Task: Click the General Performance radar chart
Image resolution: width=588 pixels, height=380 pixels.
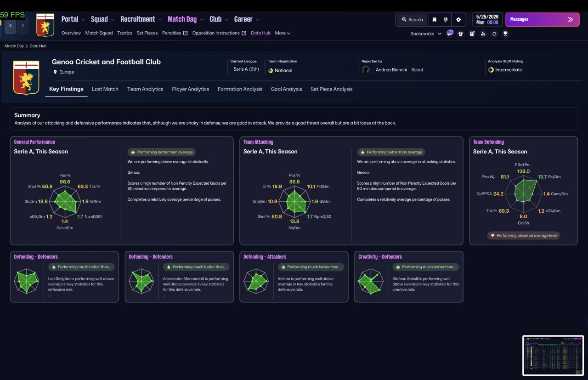Action: [65, 201]
